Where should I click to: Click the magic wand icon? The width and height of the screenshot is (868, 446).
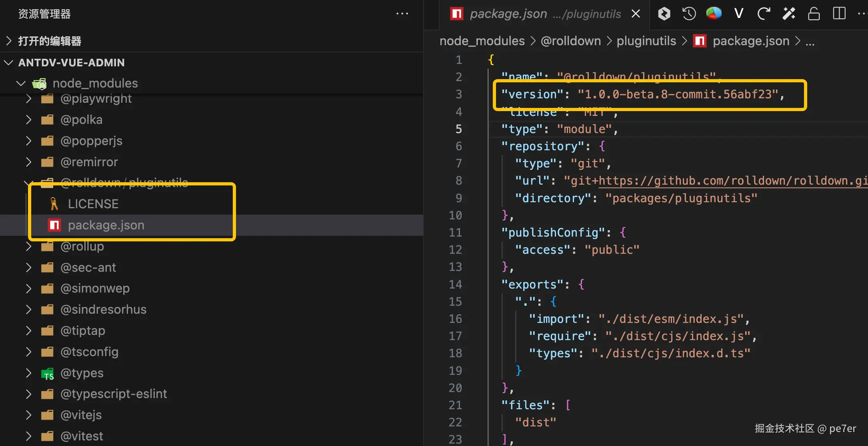(x=789, y=14)
